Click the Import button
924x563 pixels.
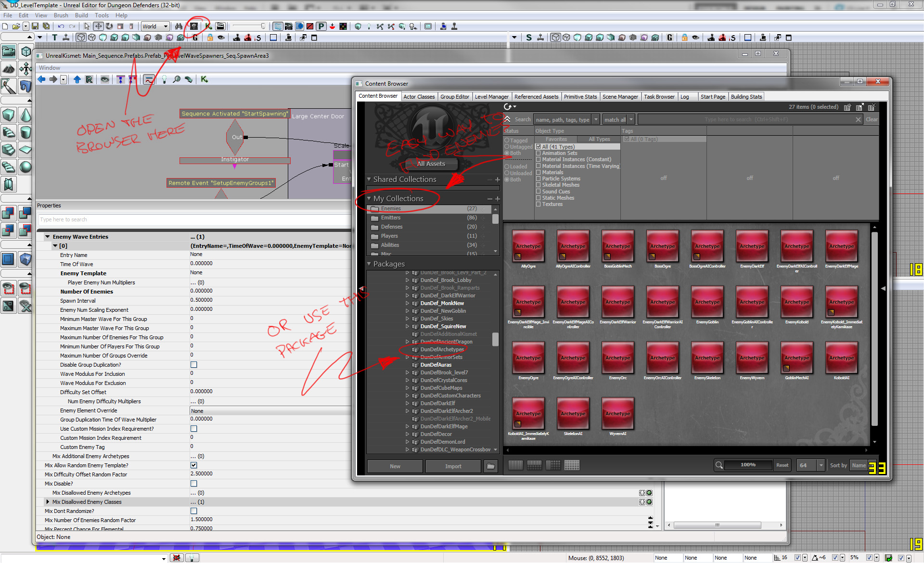pos(453,466)
